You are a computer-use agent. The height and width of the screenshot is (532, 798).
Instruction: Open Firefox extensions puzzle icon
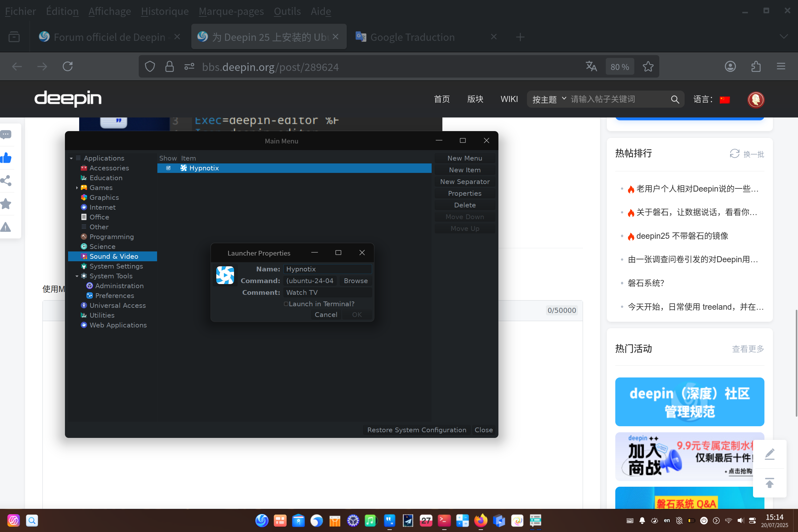[756, 66]
